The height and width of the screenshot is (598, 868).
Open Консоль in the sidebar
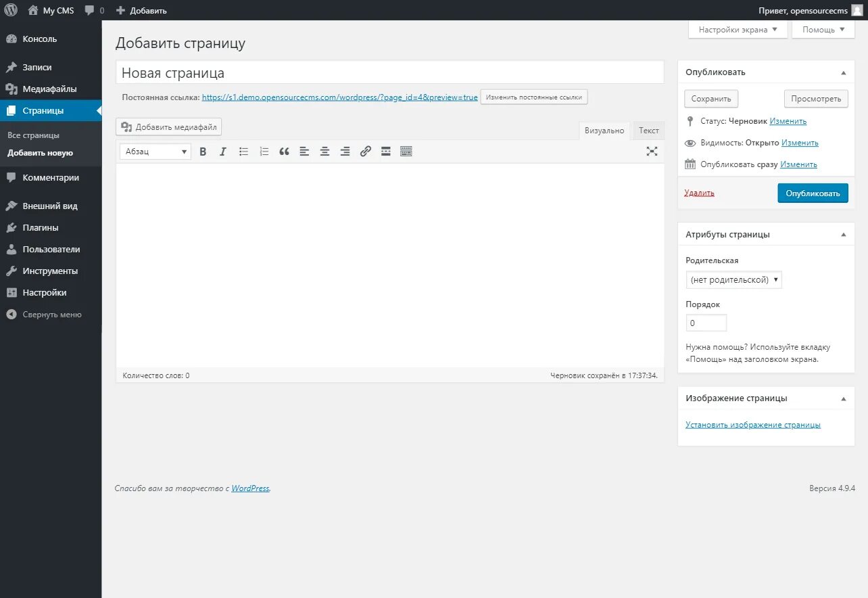pyautogui.click(x=51, y=39)
